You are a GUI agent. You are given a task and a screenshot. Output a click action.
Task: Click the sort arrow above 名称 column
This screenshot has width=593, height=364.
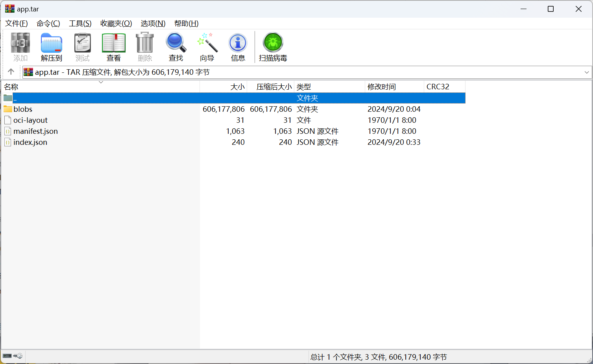tap(101, 82)
